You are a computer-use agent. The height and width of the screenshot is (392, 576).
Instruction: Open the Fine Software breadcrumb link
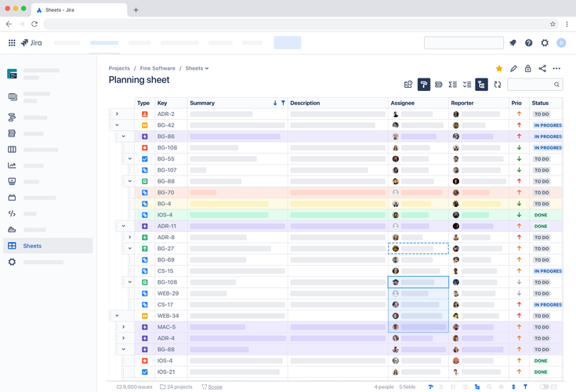[158, 68]
